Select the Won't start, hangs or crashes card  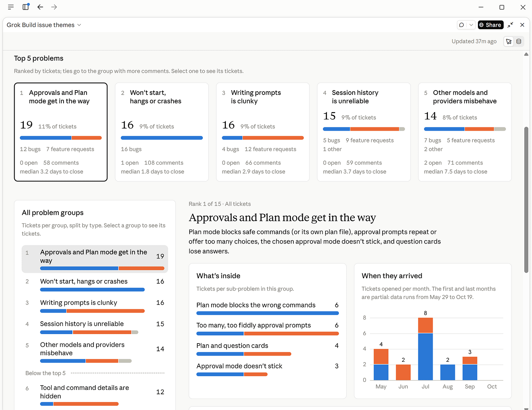click(x=162, y=132)
